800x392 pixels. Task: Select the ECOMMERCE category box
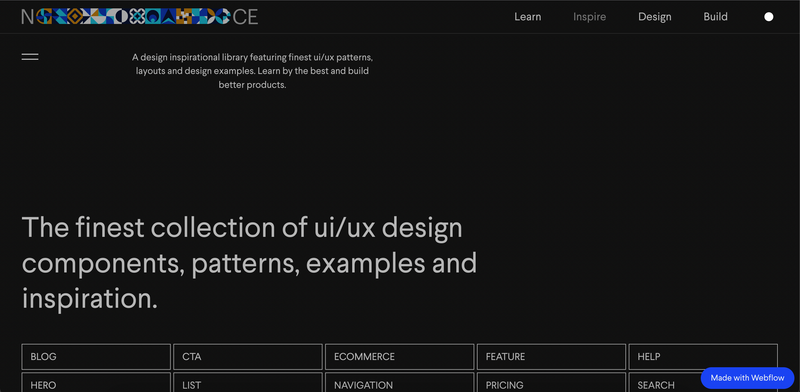click(399, 357)
